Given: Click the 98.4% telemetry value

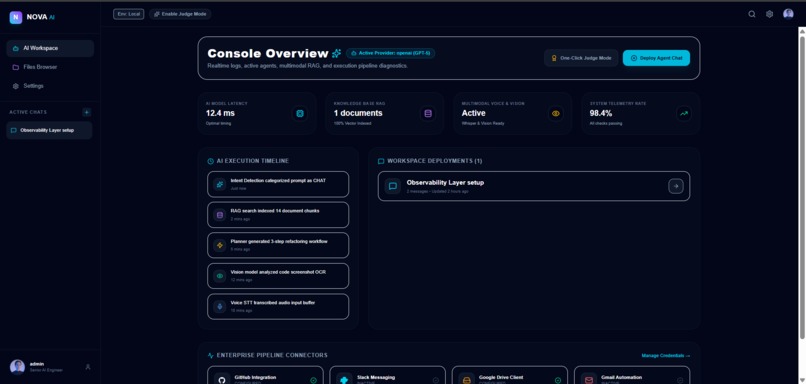Looking at the screenshot, I should click(x=601, y=113).
